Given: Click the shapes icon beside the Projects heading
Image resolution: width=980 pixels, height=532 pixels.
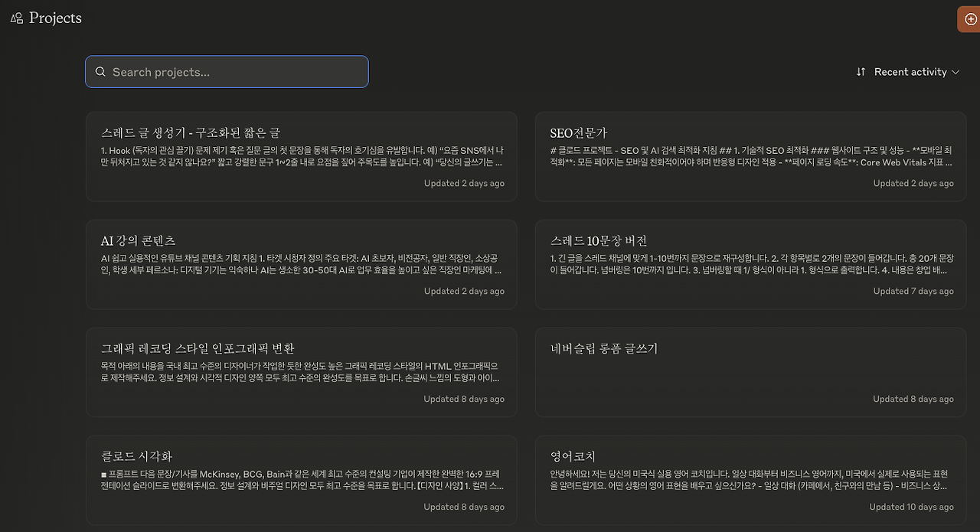Looking at the screenshot, I should point(16,18).
